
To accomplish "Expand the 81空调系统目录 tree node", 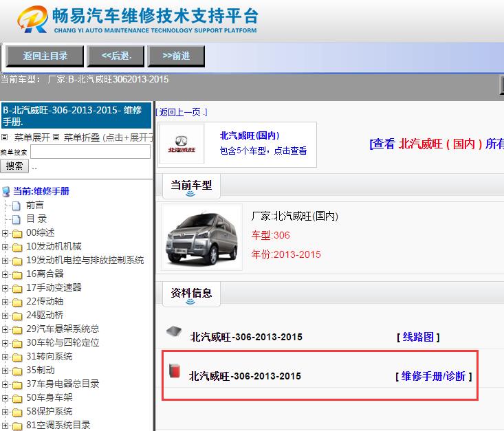I will (x=5, y=426).
